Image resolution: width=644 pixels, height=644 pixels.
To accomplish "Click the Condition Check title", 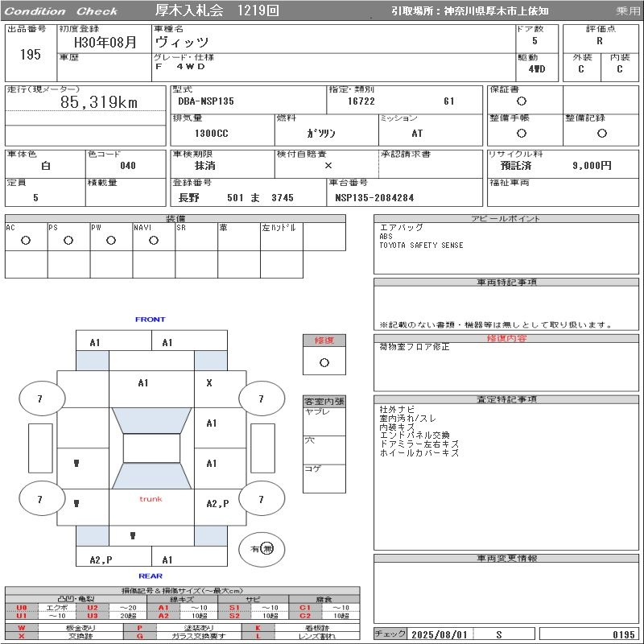I will click(x=61, y=11).
